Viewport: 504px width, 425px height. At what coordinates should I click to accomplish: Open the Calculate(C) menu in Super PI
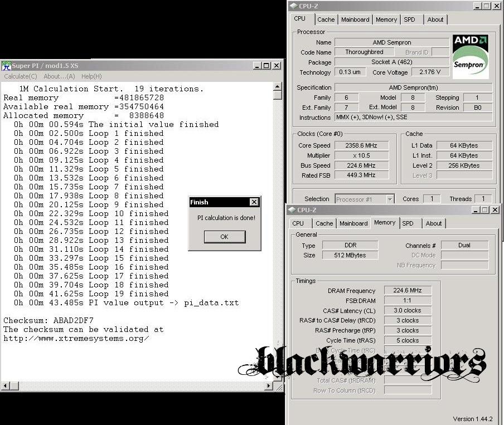coord(21,76)
